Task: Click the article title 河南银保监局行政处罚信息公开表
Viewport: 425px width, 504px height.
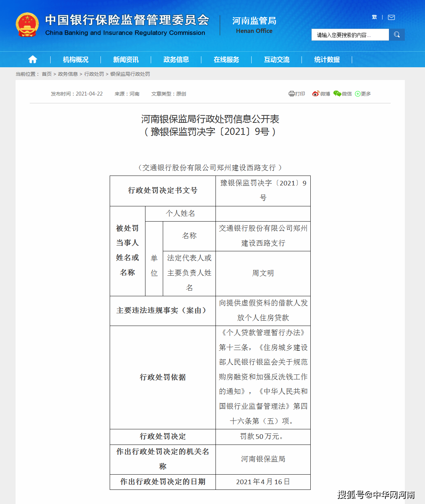Action: (x=210, y=119)
